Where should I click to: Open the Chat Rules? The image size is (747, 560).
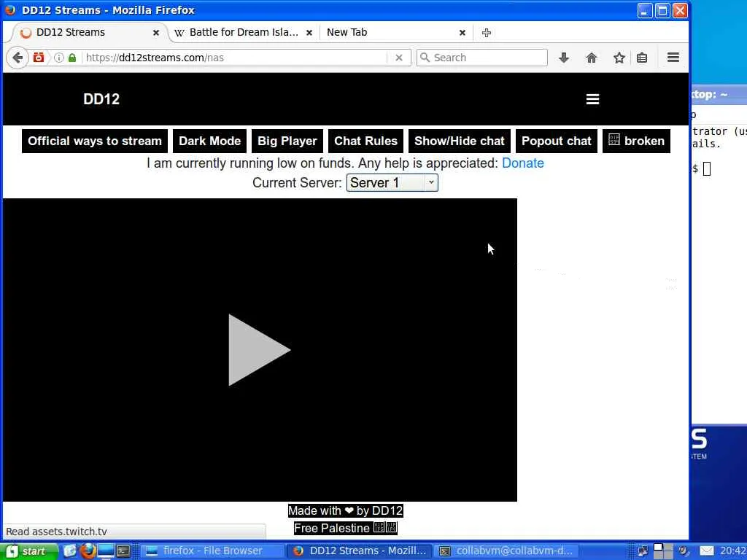point(366,141)
